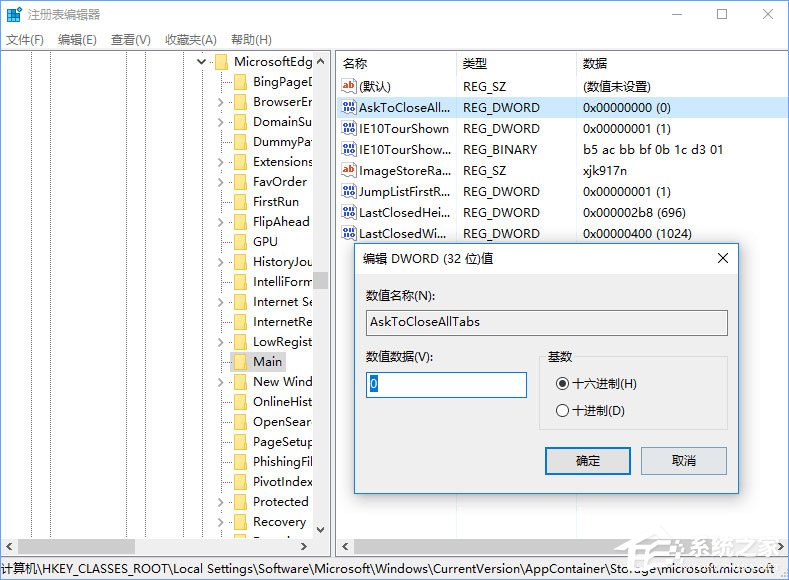789x580 pixels.
Task: Click the BrowserEr folder icon
Action: 241,102
